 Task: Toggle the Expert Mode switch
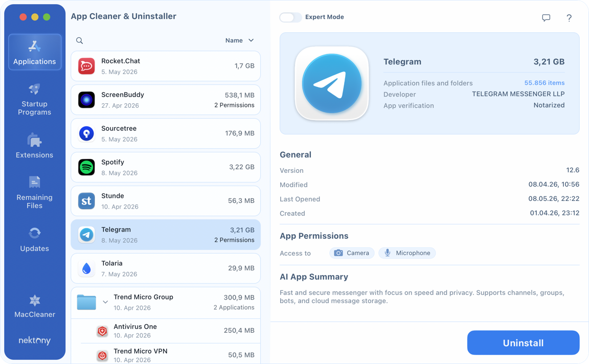click(290, 17)
